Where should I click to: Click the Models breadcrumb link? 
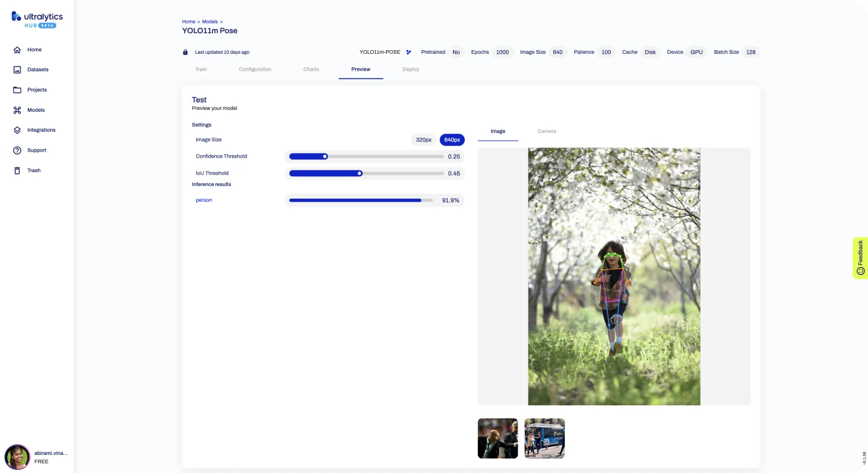pos(210,22)
